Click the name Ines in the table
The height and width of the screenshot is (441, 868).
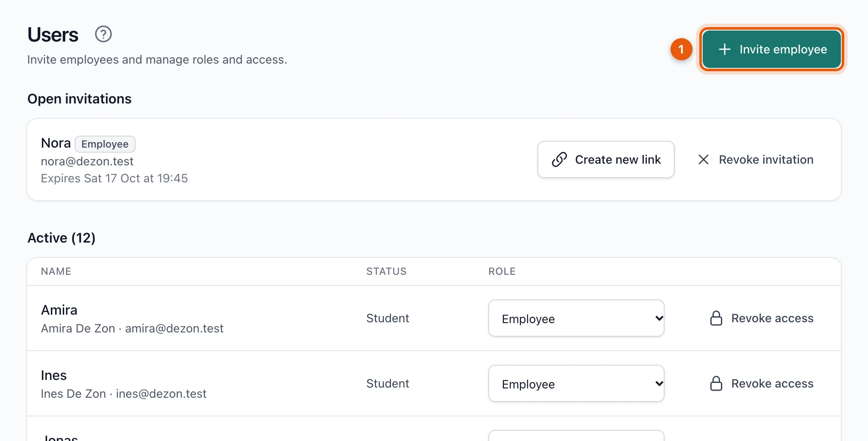(x=54, y=375)
